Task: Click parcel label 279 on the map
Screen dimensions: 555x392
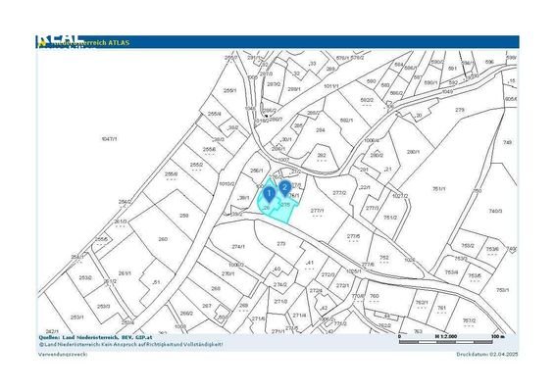Action: click(x=460, y=110)
